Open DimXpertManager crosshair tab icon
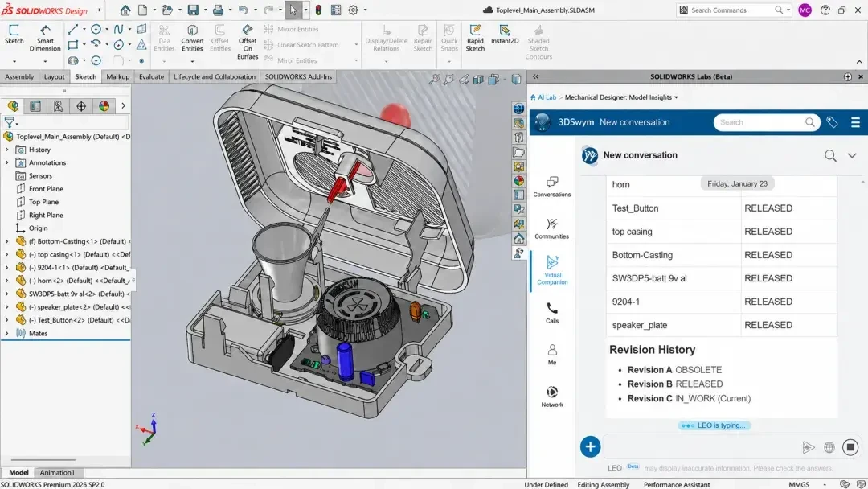The width and height of the screenshot is (868, 489). coord(81,106)
